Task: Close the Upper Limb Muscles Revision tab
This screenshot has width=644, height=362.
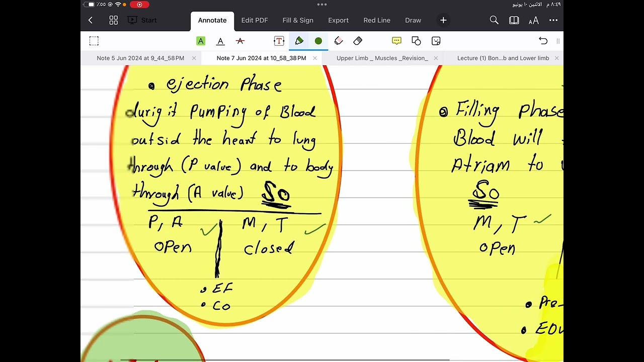Action: [436, 58]
